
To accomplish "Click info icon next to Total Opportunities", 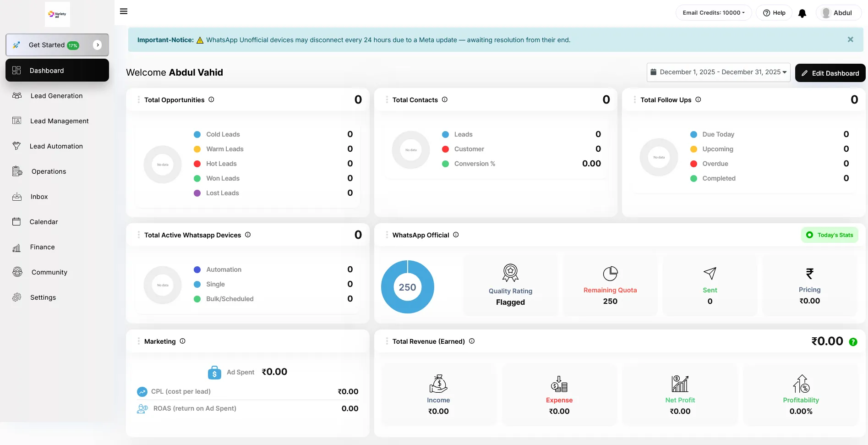I will click(211, 99).
